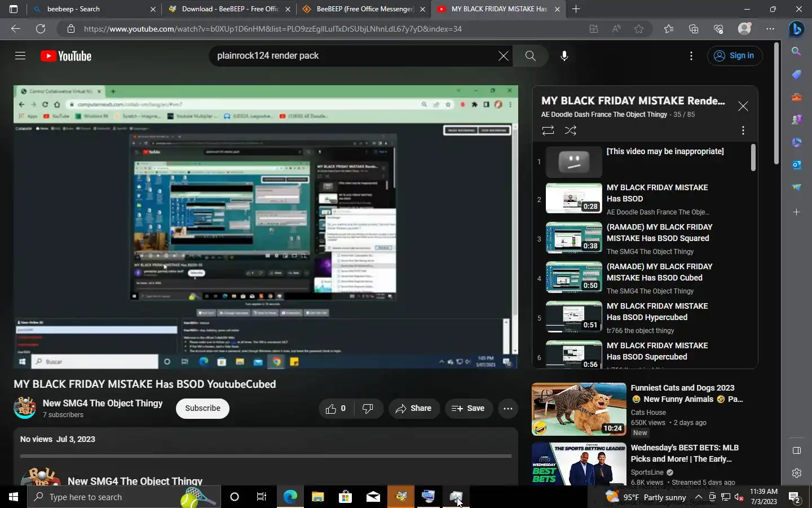Click the playlist panel scrollbar
Image resolution: width=812 pixels, height=508 pixels.
(x=753, y=157)
